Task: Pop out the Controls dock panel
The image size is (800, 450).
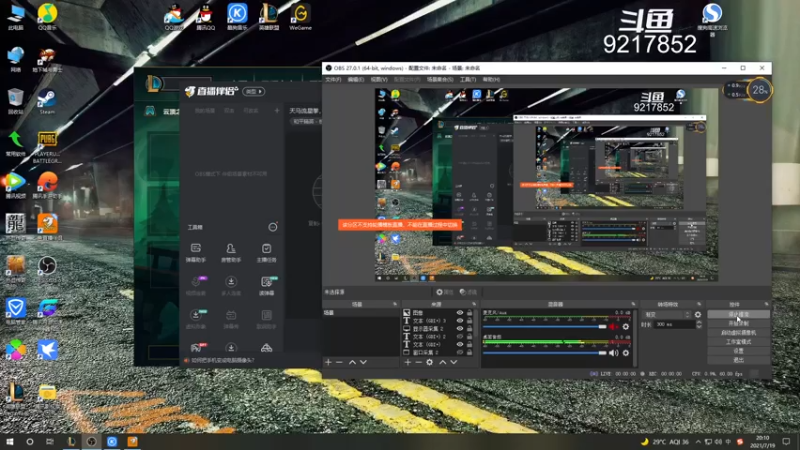Action: click(x=766, y=304)
